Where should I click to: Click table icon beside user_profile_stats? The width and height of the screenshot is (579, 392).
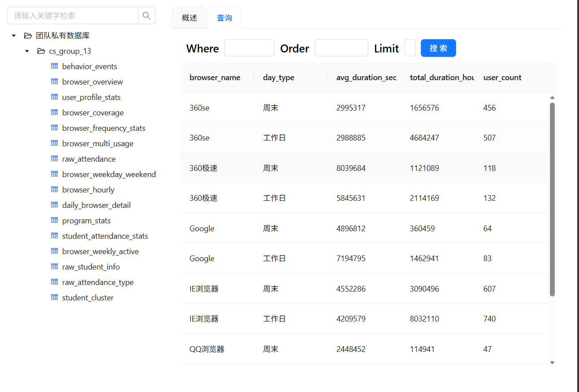55,97
